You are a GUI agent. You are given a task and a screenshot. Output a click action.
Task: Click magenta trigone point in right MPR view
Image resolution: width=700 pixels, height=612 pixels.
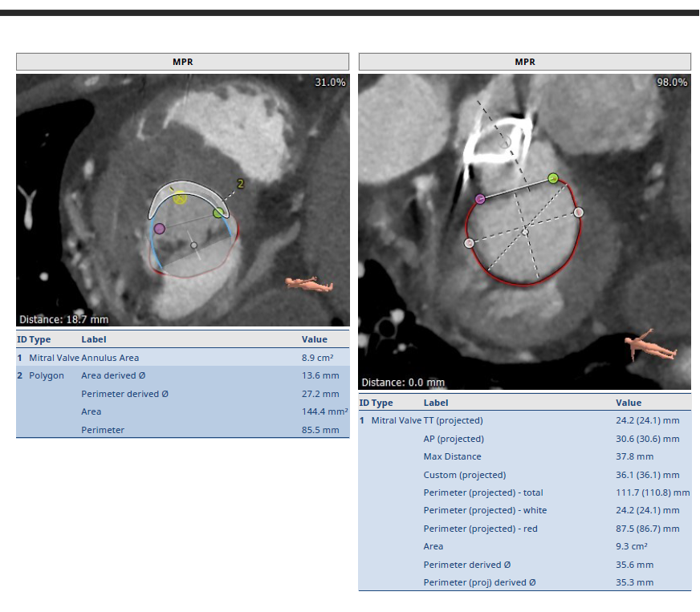tap(480, 198)
